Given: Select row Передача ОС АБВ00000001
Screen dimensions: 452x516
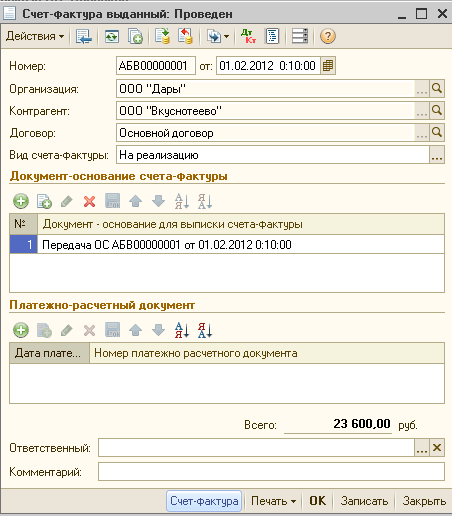Looking at the screenshot, I should (241, 245).
